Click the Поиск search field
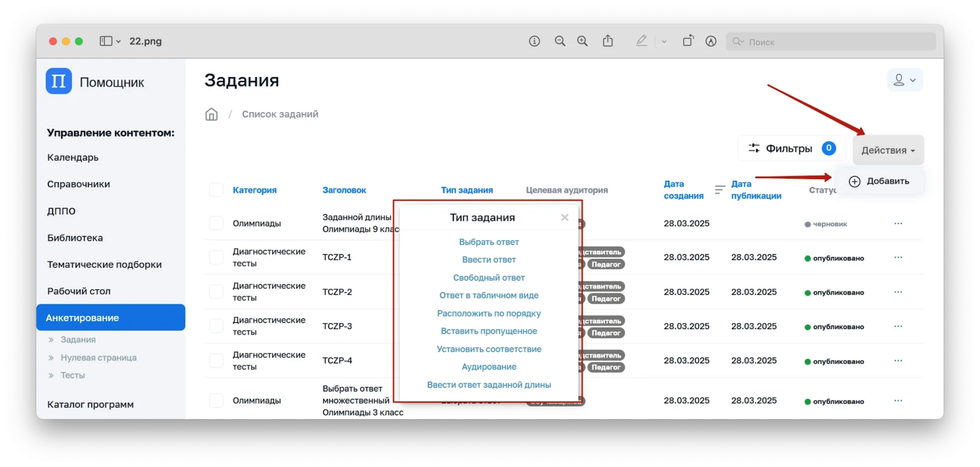The width and height of the screenshot is (980, 467). [x=834, y=42]
